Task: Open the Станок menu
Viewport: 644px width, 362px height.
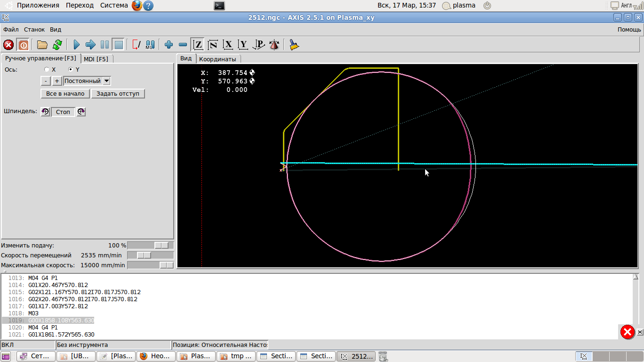Action: (34, 29)
